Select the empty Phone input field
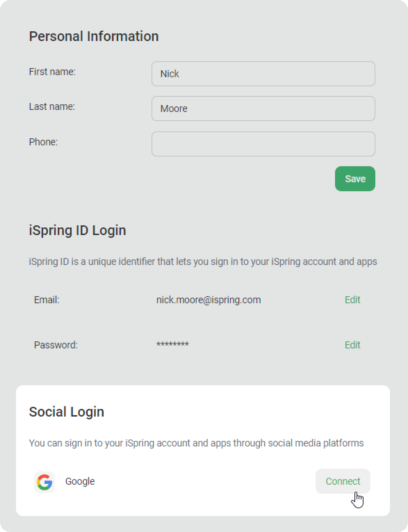The image size is (408, 532). pyautogui.click(x=263, y=144)
